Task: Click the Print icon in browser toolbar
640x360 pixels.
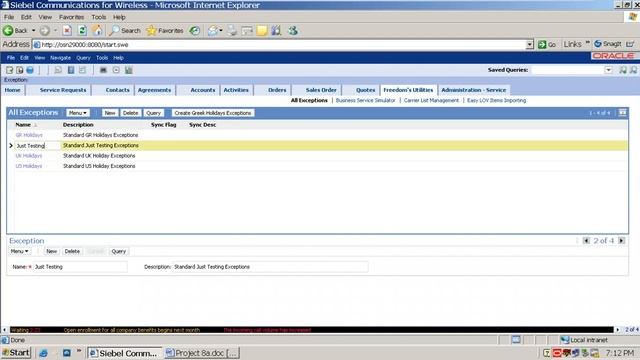Action: point(232,31)
